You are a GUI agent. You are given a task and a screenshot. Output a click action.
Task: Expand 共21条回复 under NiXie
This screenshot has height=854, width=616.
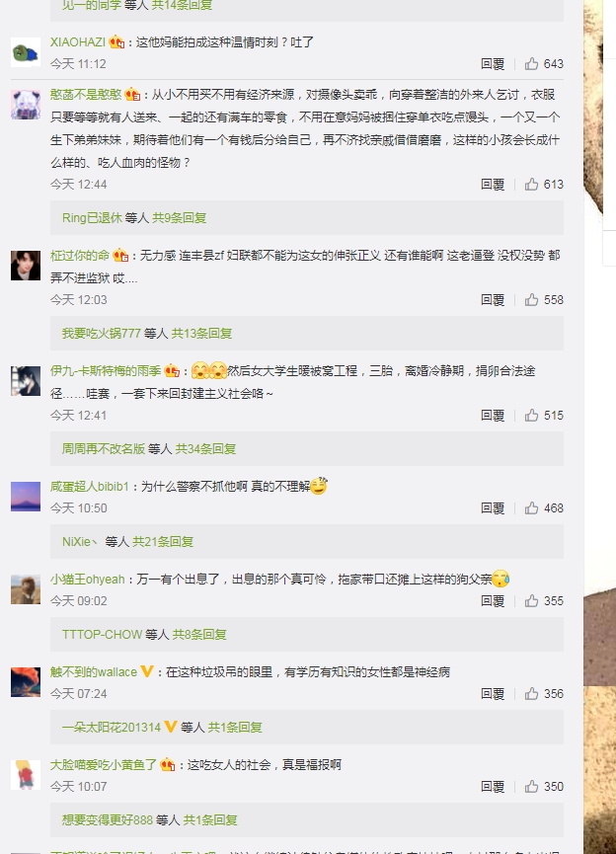[x=163, y=541]
